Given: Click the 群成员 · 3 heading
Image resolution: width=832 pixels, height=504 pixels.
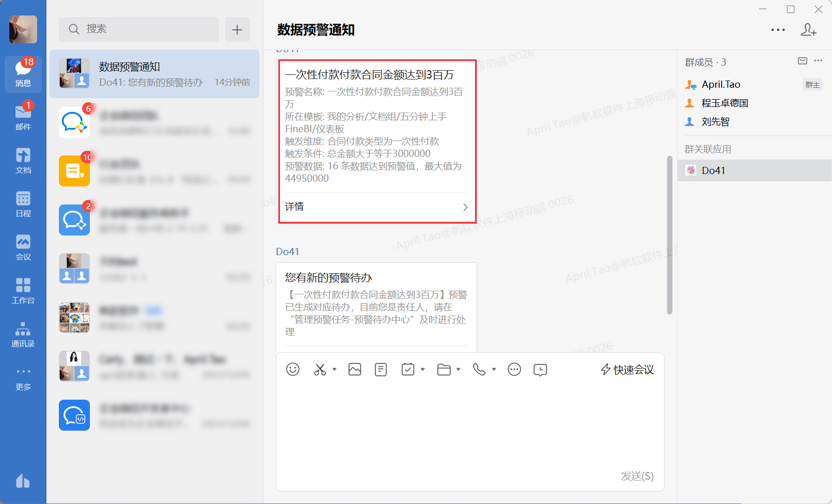Looking at the screenshot, I should [705, 62].
